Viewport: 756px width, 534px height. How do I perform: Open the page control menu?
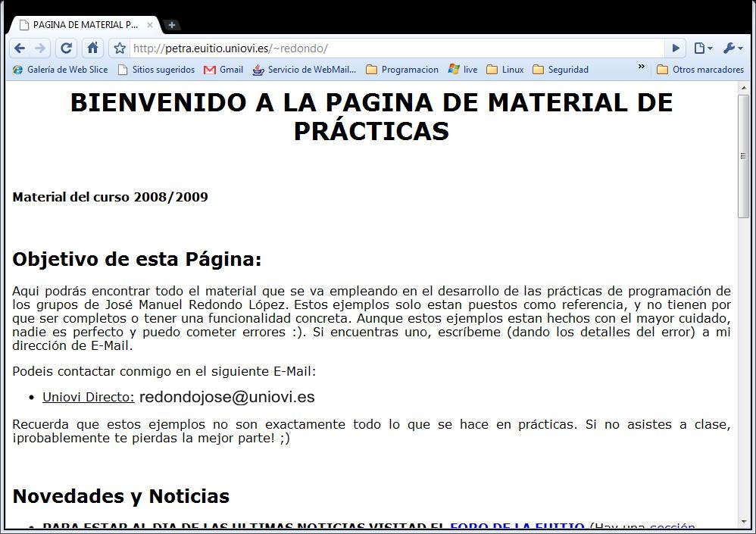pyautogui.click(x=703, y=48)
